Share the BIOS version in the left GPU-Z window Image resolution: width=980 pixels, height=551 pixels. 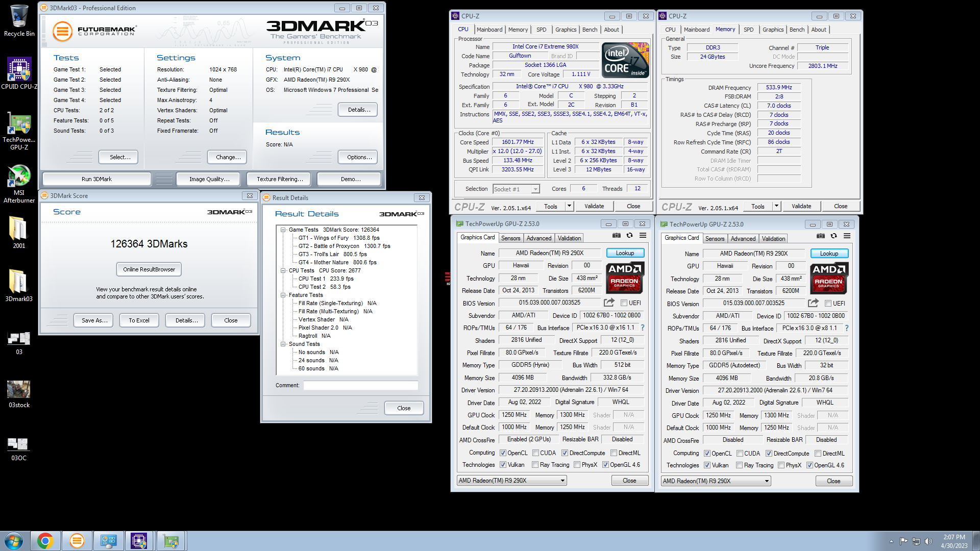[x=609, y=303]
